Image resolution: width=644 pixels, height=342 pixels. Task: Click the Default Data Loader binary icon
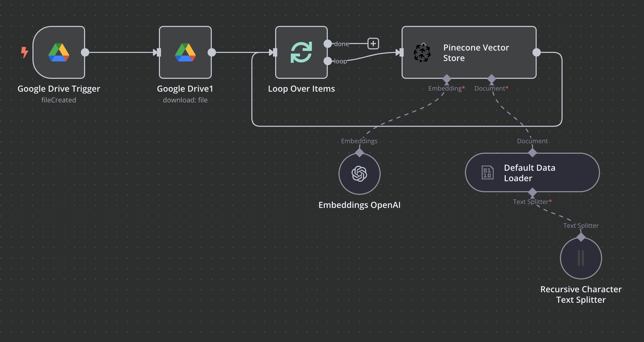tap(487, 173)
